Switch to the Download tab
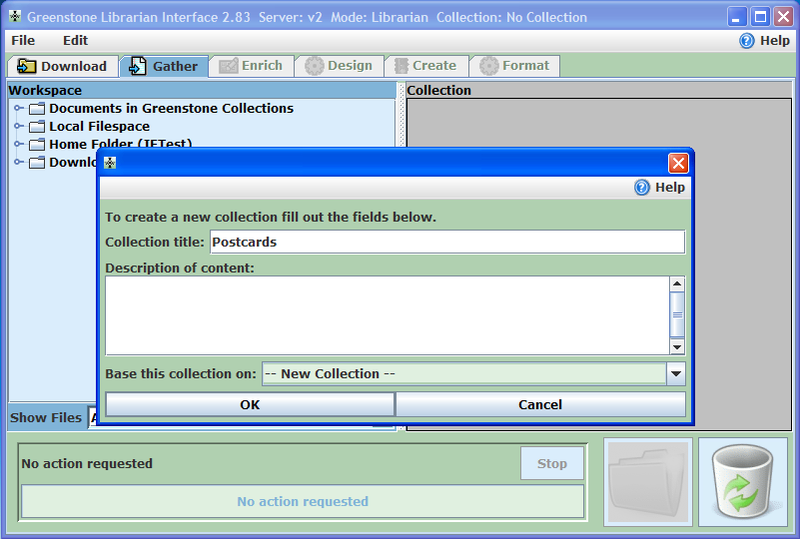 (x=63, y=66)
